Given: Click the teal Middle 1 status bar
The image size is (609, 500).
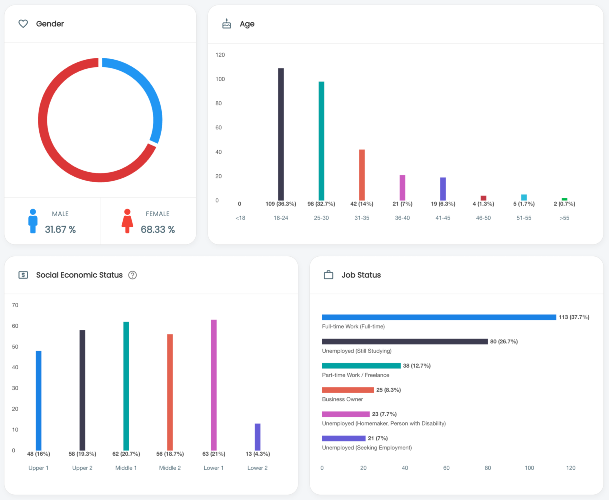Looking at the screenshot, I should [126, 386].
